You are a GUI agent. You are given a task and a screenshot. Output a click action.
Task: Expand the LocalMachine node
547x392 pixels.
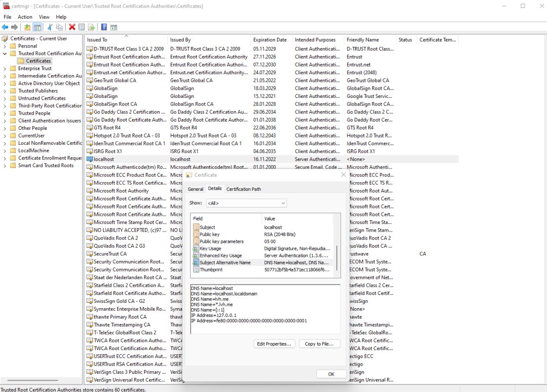click(x=5, y=151)
